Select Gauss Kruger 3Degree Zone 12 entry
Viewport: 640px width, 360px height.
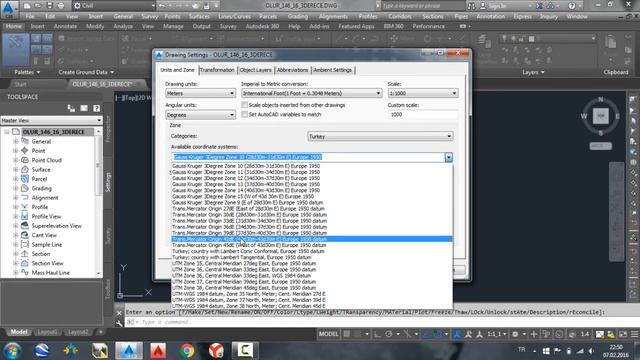[x=312, y=178]
